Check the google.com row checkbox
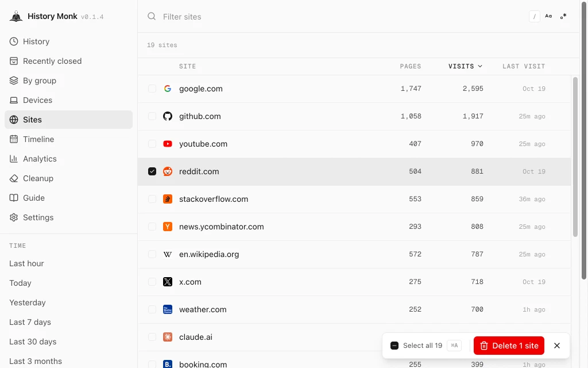 coord(152,89)
